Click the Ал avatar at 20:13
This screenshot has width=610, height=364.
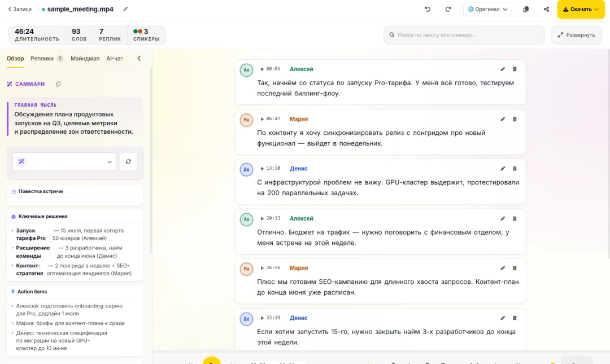tap(246, 220)
